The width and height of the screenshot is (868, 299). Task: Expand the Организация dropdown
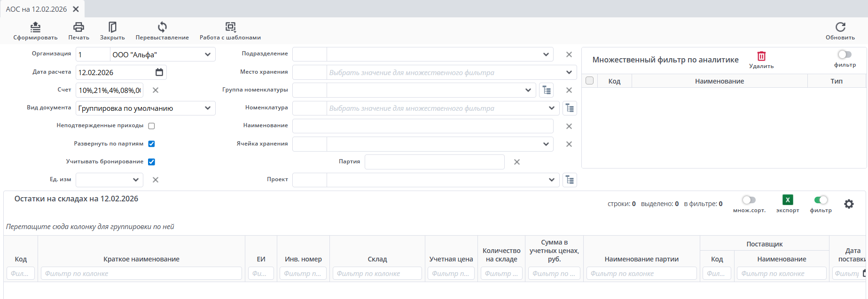(208, 54)
